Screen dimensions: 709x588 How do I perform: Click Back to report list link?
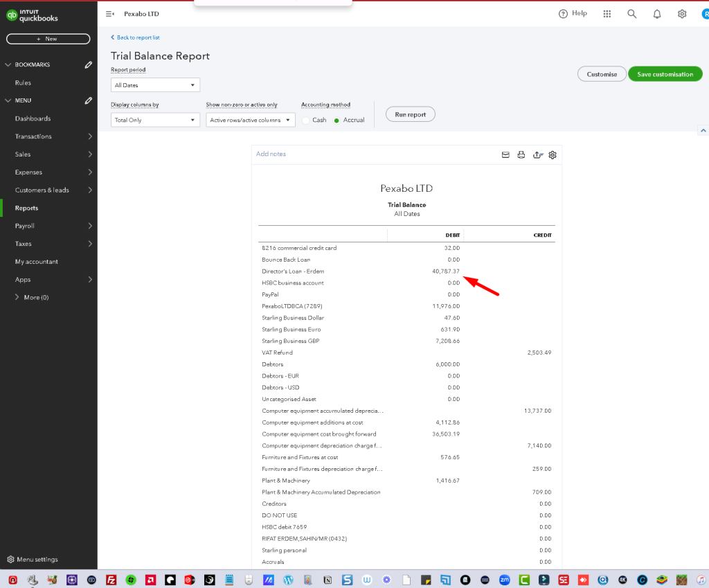[x=135, y=37]
